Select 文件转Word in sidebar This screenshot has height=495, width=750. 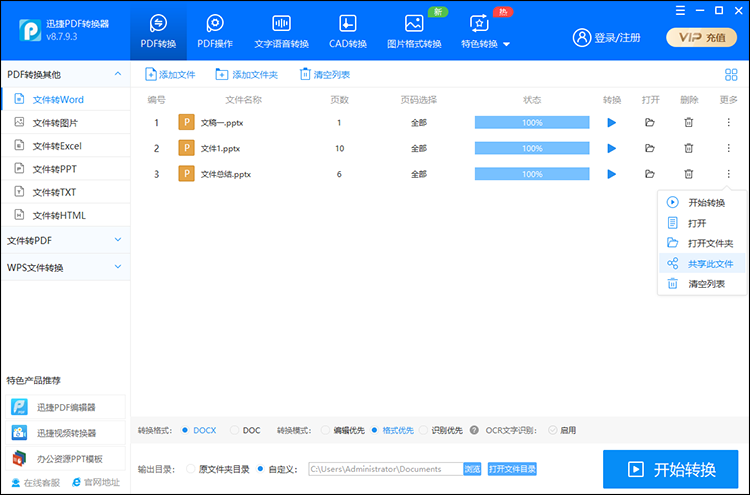65,99
